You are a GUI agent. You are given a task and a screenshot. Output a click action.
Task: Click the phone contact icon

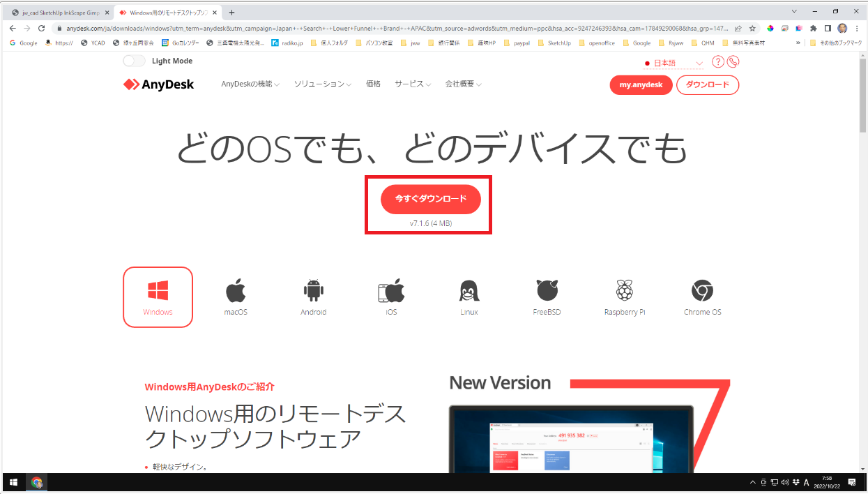(x=733, y=62)
